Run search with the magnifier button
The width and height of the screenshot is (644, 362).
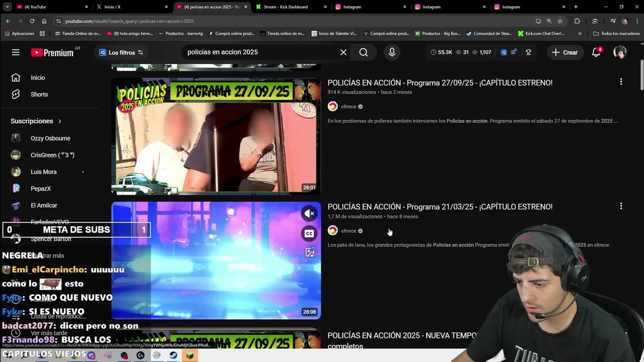[x=363, y=52]
